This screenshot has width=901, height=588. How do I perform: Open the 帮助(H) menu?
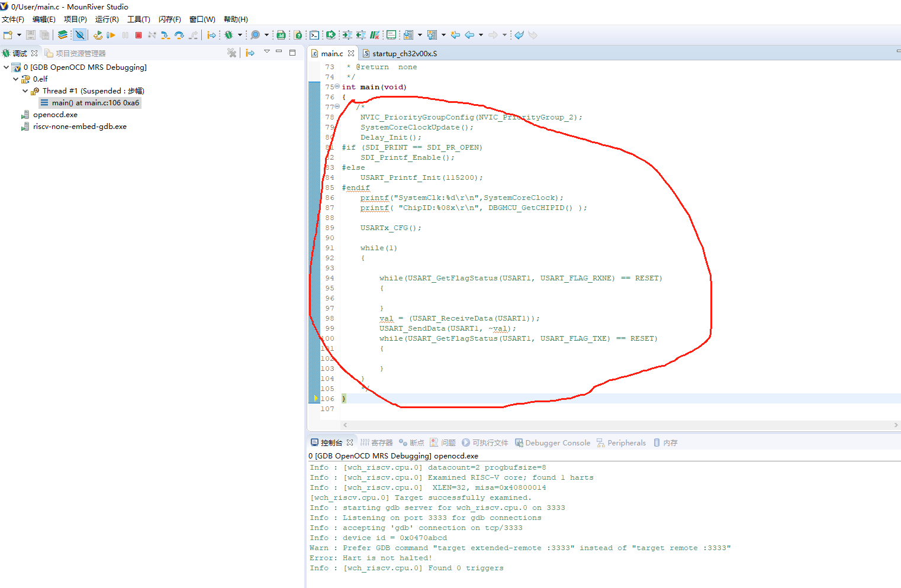click(x=236, y=20)
